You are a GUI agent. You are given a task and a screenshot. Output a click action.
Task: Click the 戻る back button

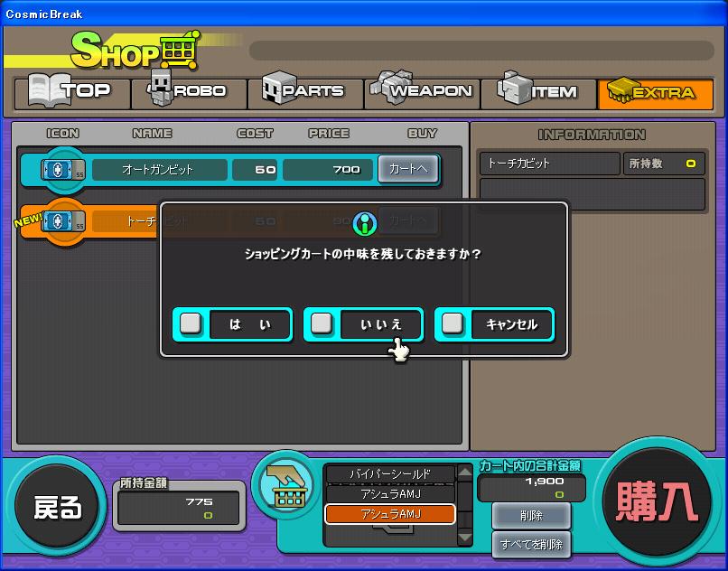click(56, 507)
